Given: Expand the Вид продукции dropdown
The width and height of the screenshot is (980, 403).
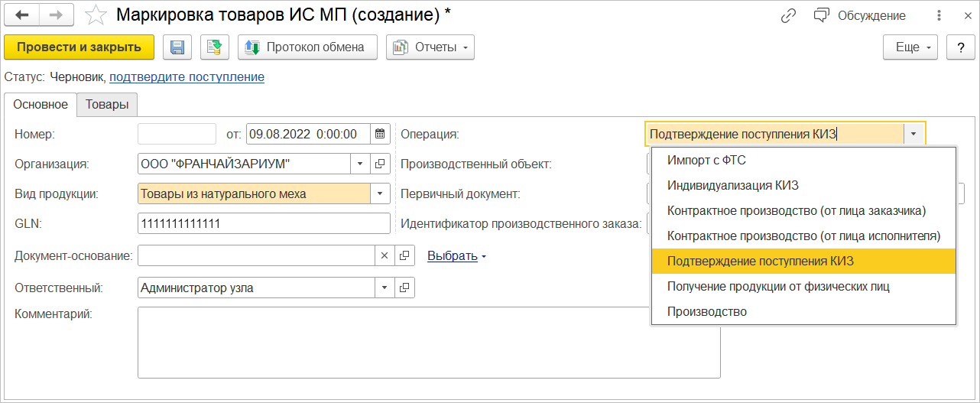Looking at the screenshot, I should tap(380, 193).
